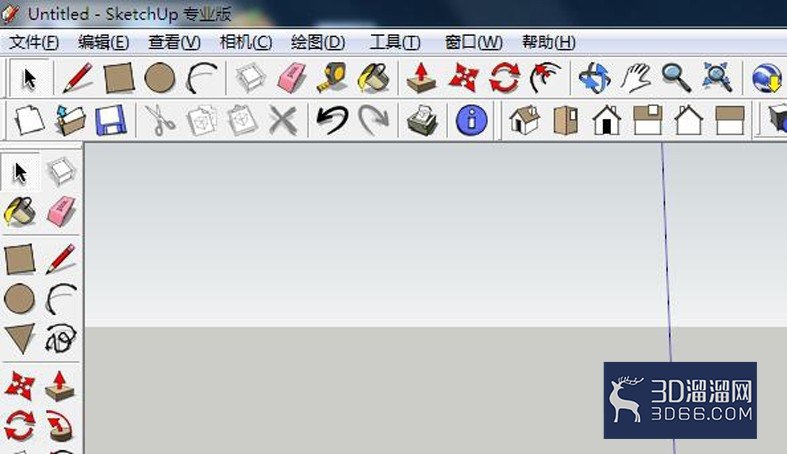Select the Paint Bucket in the horizontal top toolbar
Image resolution: width=787 pixels, height=454 pixels.
(x=373, y=78)
